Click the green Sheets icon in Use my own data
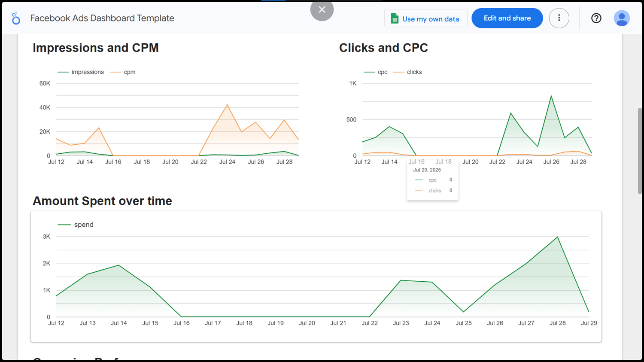The height and width of the screenshot is (362, 644). 395,18
